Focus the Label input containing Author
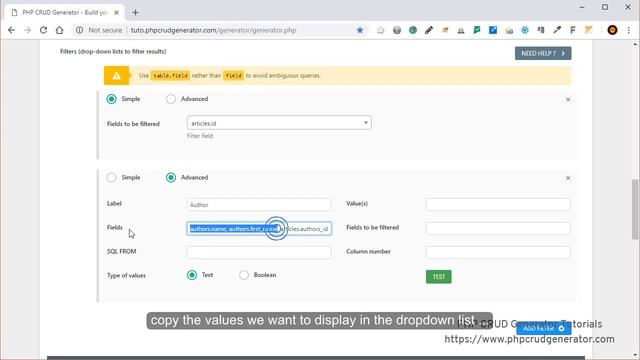Screen dimensions: 640x360 tap(259, 204)
